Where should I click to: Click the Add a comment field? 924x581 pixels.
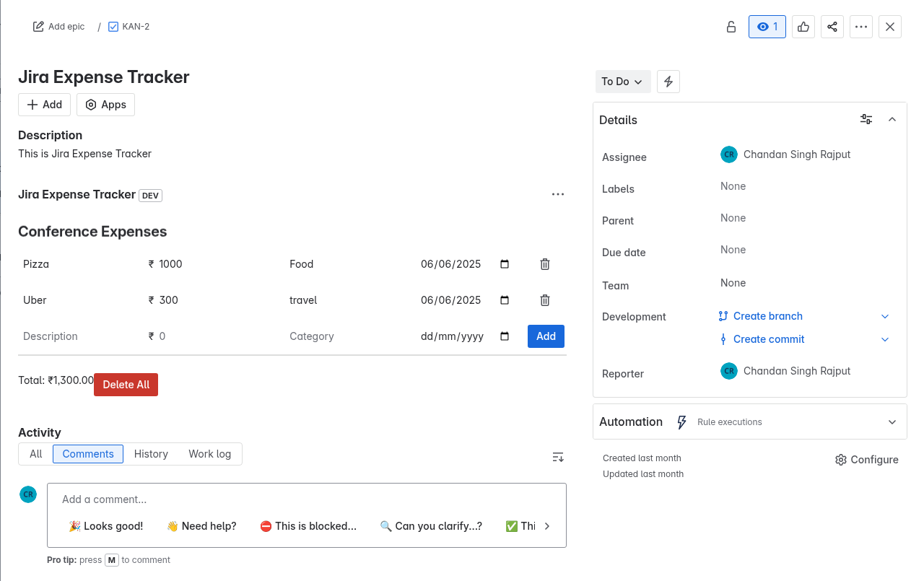point(307,499)
